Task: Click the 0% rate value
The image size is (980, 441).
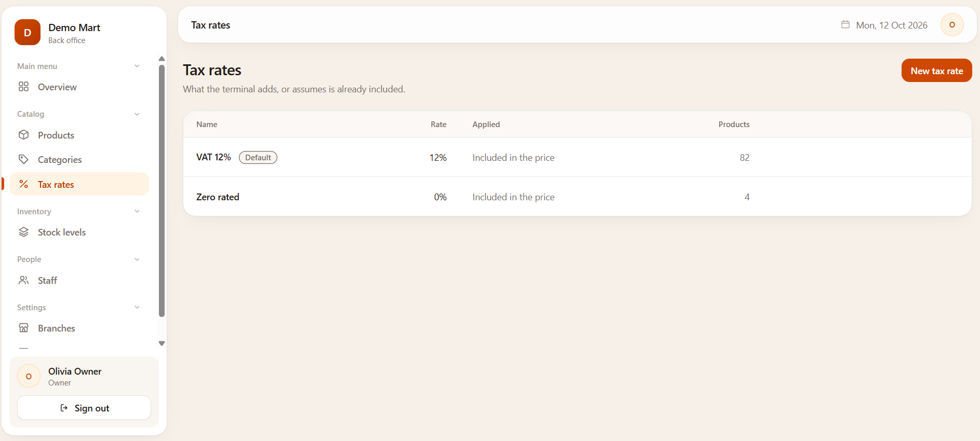Action: click(440, 197)
